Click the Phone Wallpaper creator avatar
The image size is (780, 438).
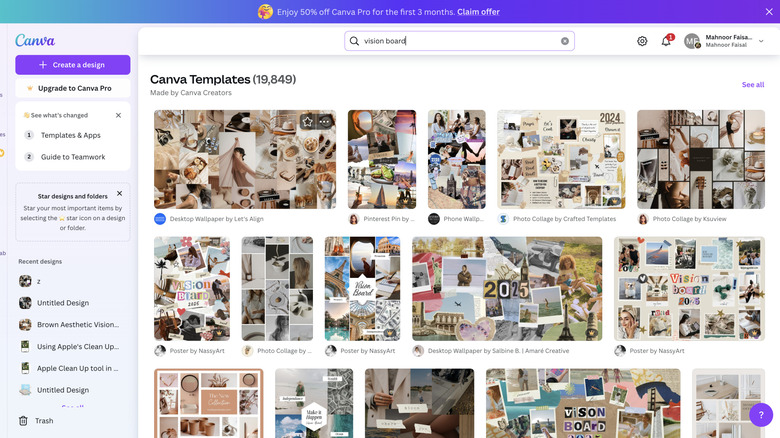click(x=434, y=219)
